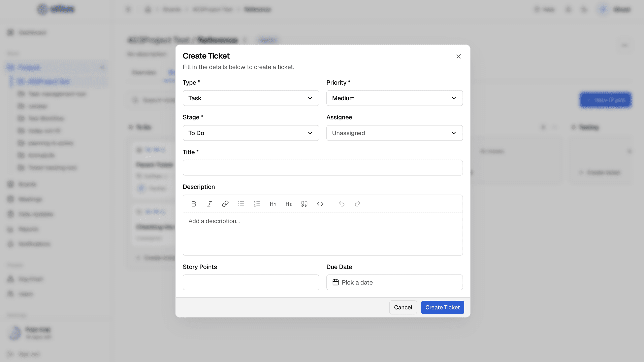Click the Story Points input field
This screenshot has height=362, width=644.
[251, 282]
